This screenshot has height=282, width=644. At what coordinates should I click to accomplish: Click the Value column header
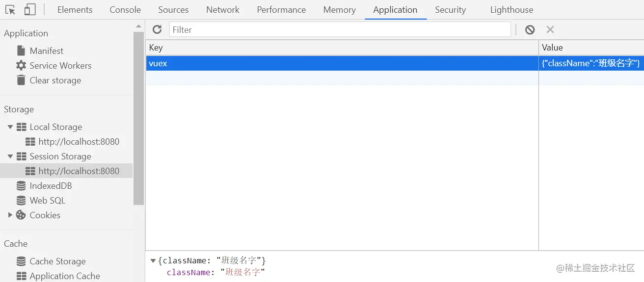591,48
